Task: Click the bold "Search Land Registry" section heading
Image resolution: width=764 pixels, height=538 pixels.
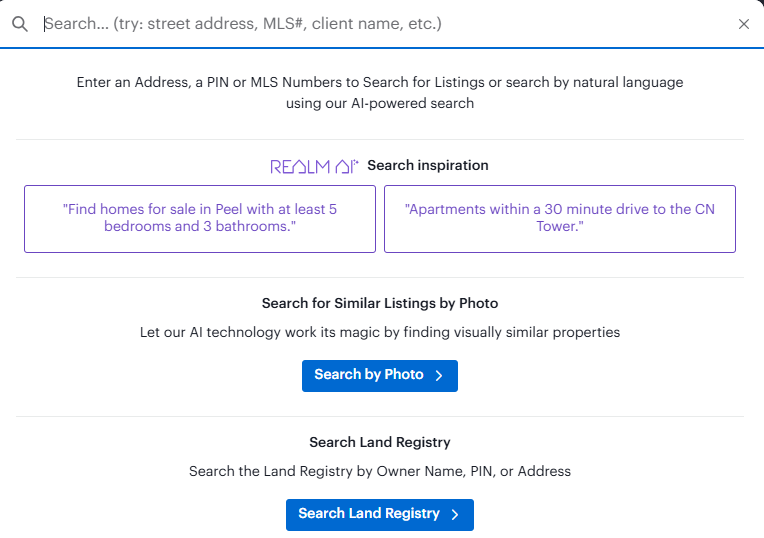Action: [x=380, y=442]
